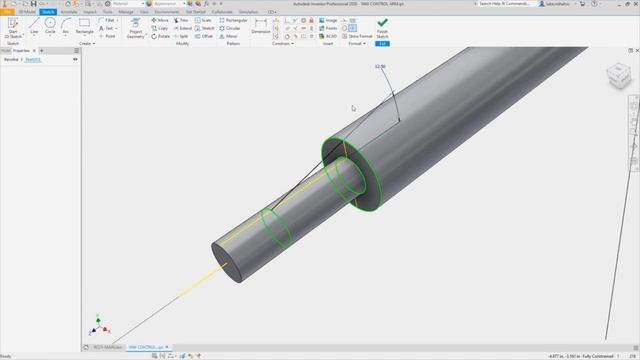
Task: Select the Rectangle sketch tool
Action: click(84, 27)
